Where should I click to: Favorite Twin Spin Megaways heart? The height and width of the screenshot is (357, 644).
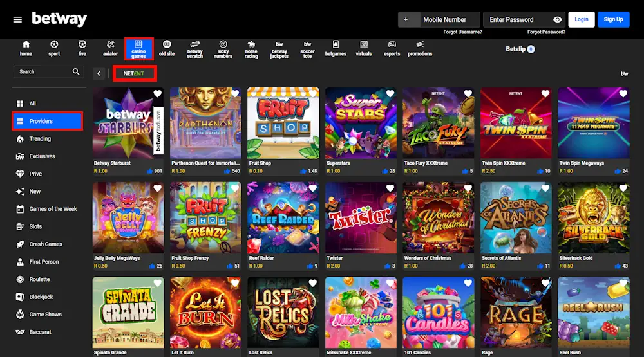[x=623, y=93]
